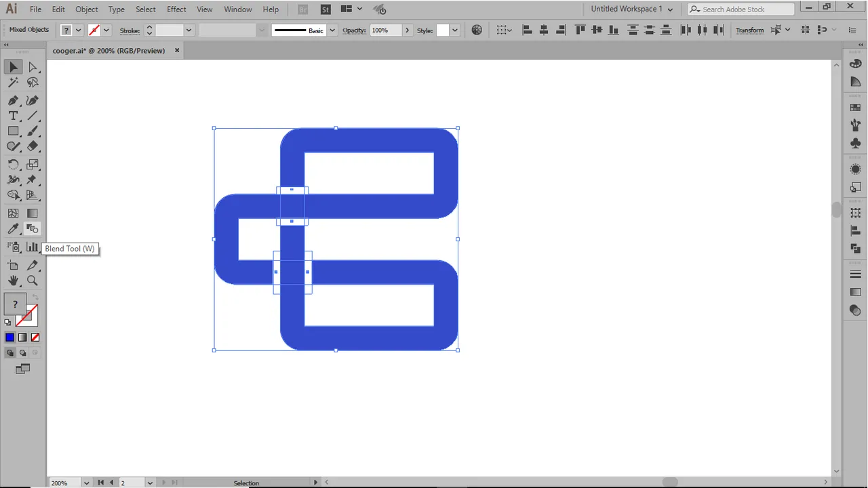Screen dimensions: 868x488
Task: Pick the Slice tool
Action: point(33,266)
